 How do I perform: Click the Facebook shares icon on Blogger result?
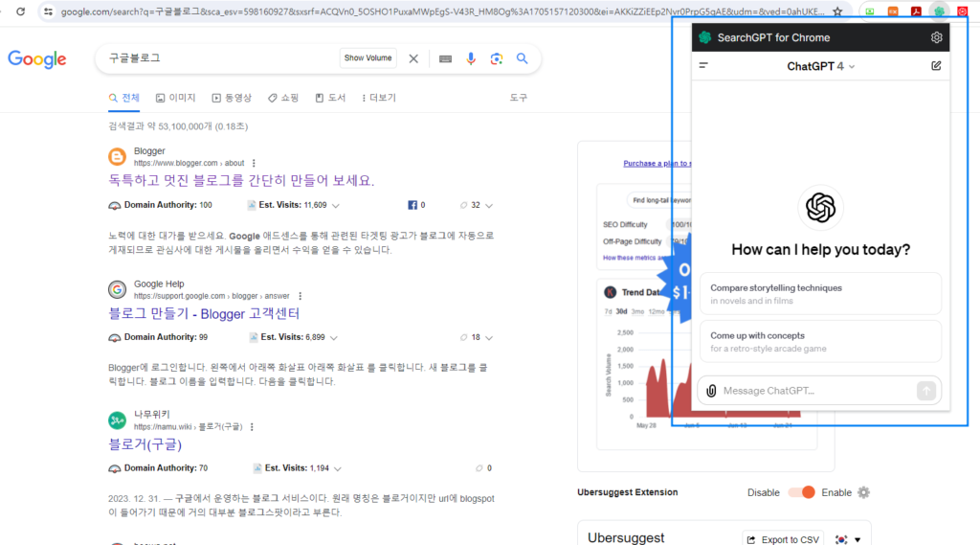pyautogui.click(x=412, y=205)
